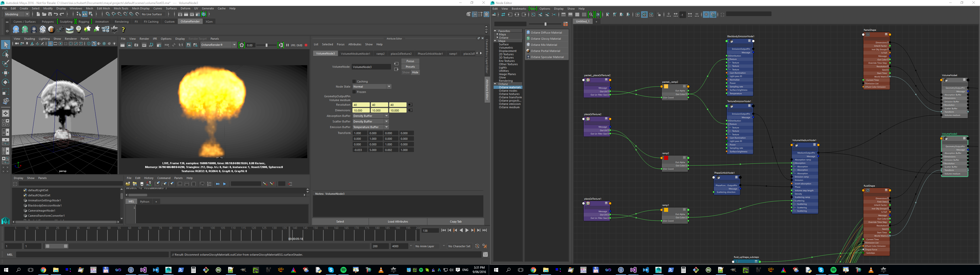Toggle the viewport wireframe cube icon
The image size is (980, 275).
coord(89,44)
